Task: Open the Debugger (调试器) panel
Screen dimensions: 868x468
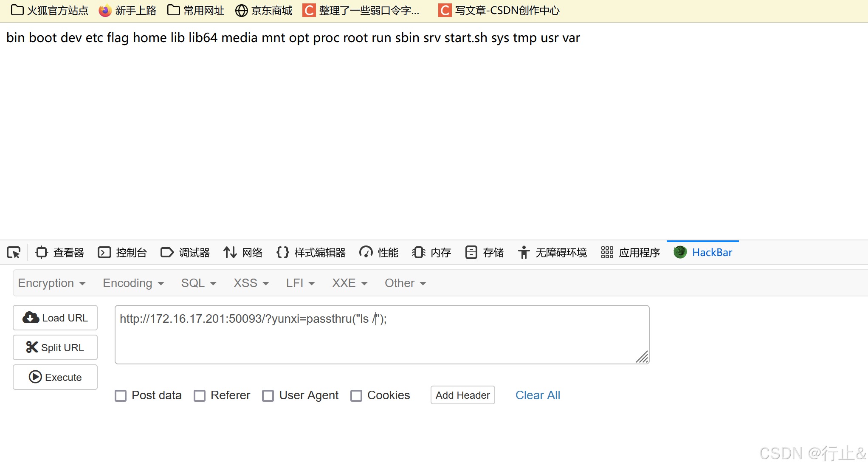Action: click(185, 253)
